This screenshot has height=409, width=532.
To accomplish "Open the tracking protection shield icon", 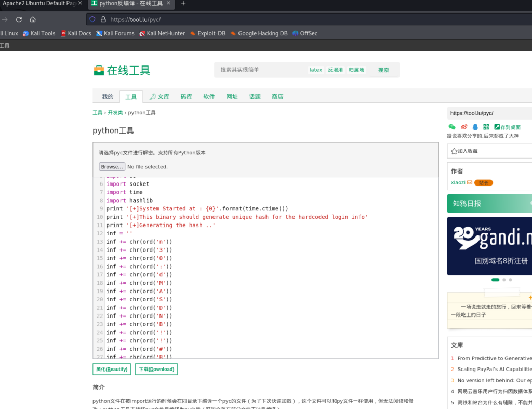I will tap(92, 20).
